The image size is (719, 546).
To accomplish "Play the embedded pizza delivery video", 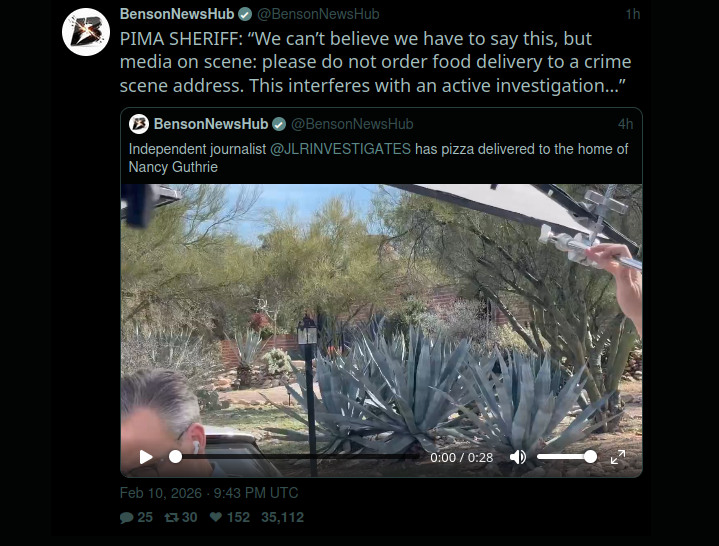I will [x=146, y=457].
